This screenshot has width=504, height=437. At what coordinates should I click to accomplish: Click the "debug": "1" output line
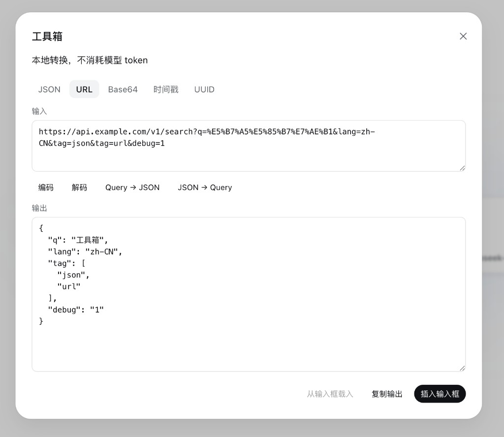[x=76, y=310]
